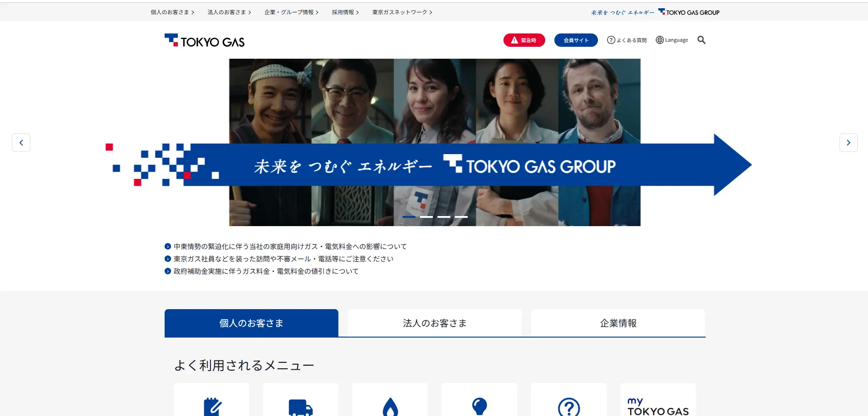868x416 pixels.
Task: Open 個人のお客さま top navigation menu
Action: (172, 12)
